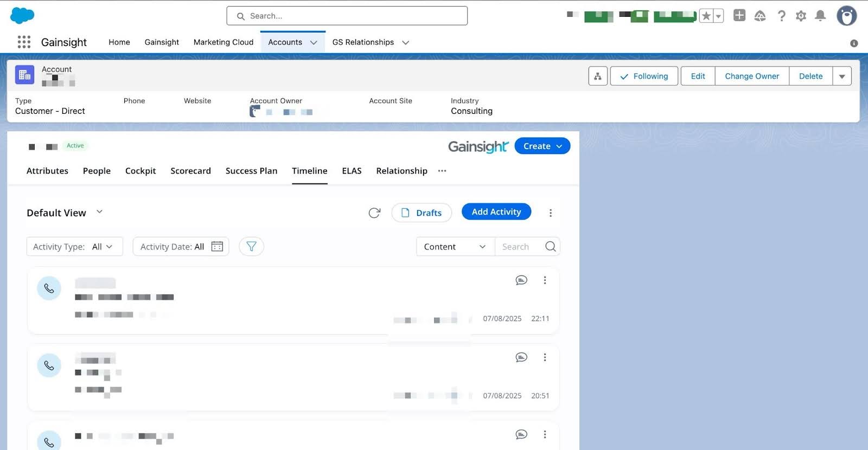Click the Active status badge

(x=75, y=146)
